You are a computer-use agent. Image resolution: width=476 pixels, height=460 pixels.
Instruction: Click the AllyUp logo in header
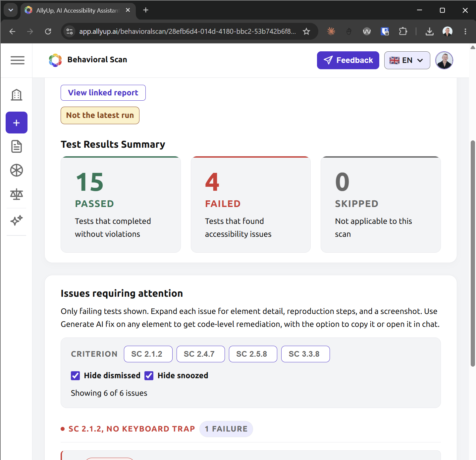coord(55,60)
